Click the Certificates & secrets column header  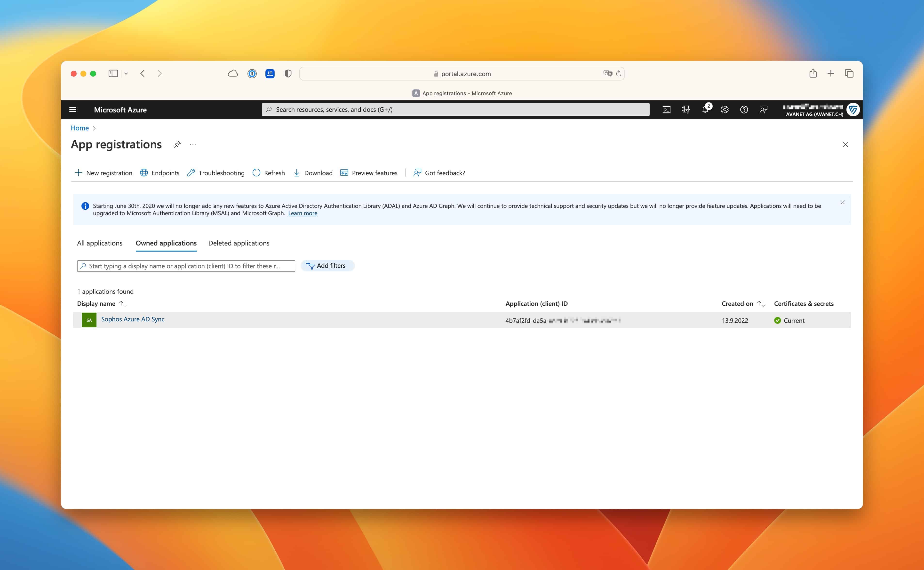click(804, 304)
